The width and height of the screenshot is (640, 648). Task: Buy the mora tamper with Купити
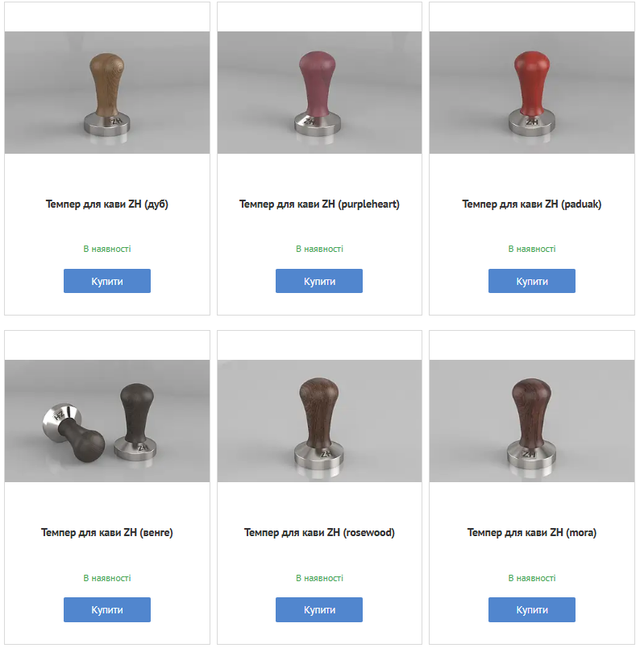click(x=532, y=610)
